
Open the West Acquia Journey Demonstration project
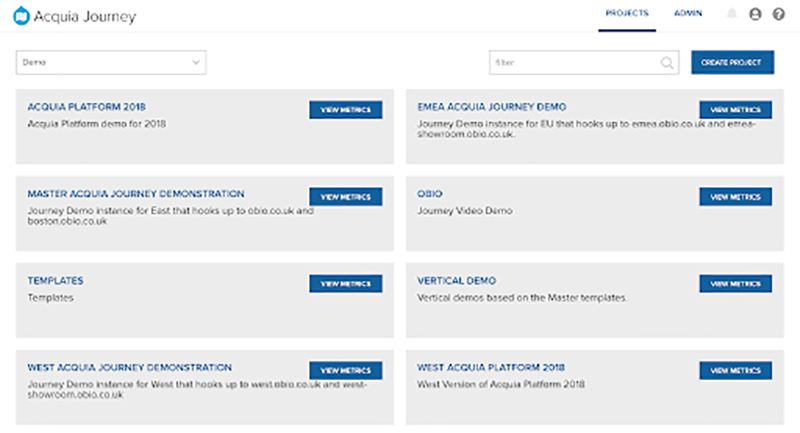click(129, 367)
